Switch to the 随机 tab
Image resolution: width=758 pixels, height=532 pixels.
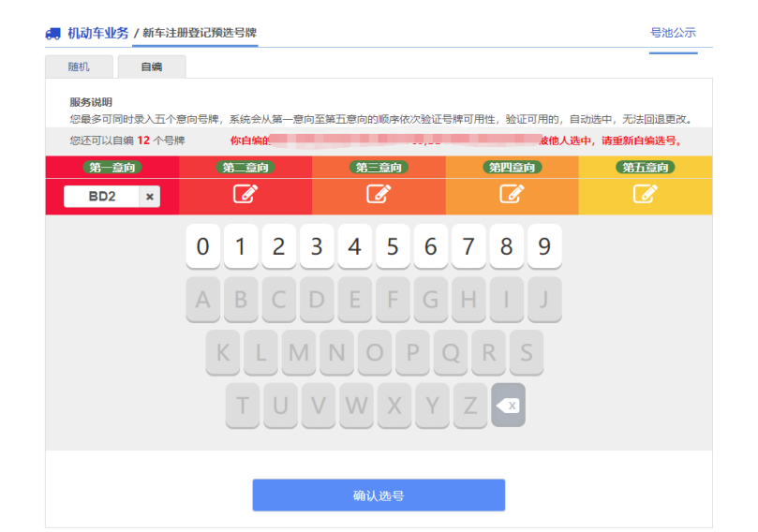tap(79, 66)
